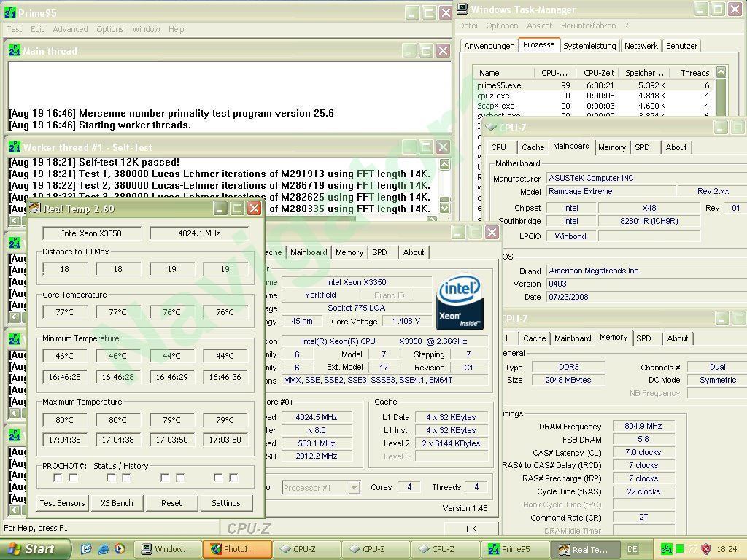Open the Test menu in Prime95
The image size is (747, 560).
click(15, 29)
